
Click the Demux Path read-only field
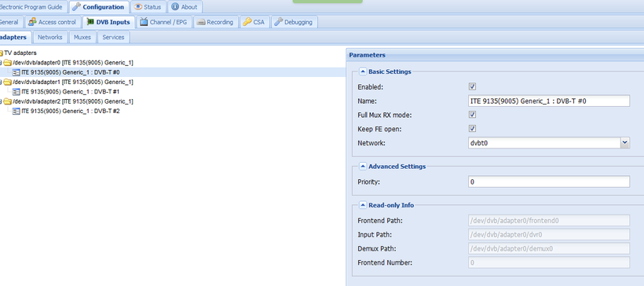[549, 248]
